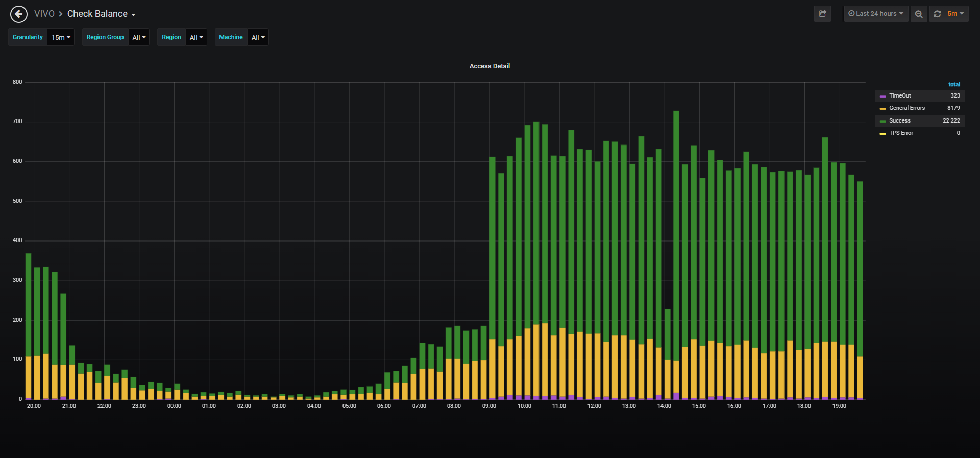
Task: Toggle the TimeOut series in legend
Action: click(x=900, y=95)
